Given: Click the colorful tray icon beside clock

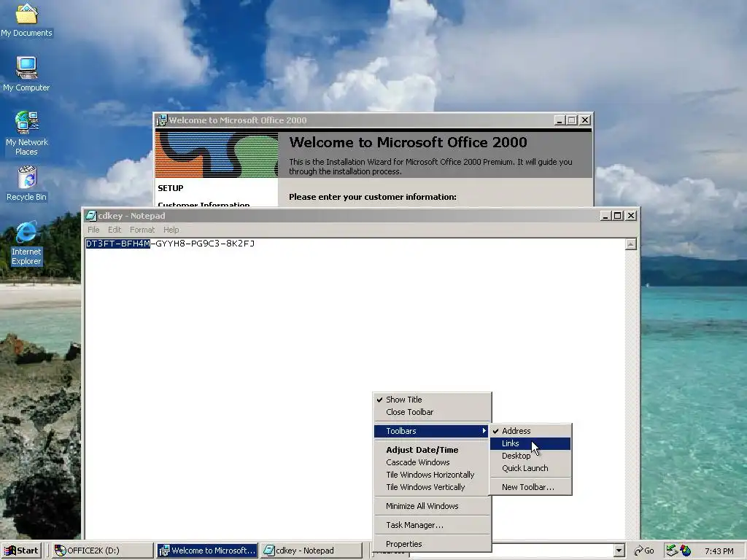Looking at the screenshot, I should (x=686, y=551).
